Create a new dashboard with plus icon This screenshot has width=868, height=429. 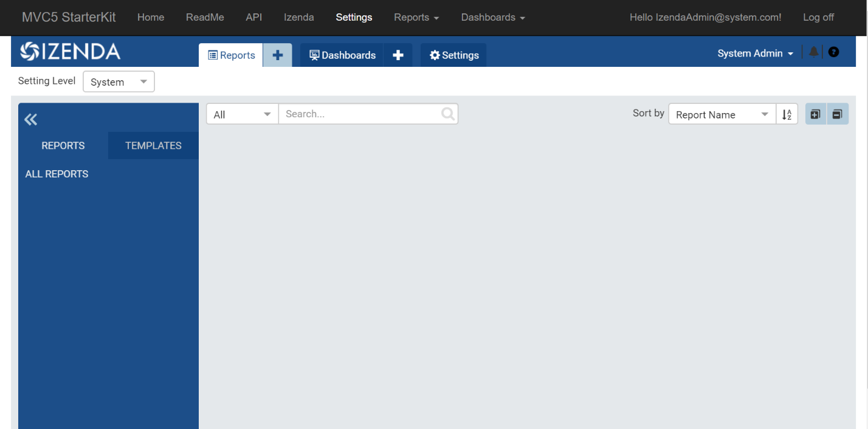click(x=398, y=55)
